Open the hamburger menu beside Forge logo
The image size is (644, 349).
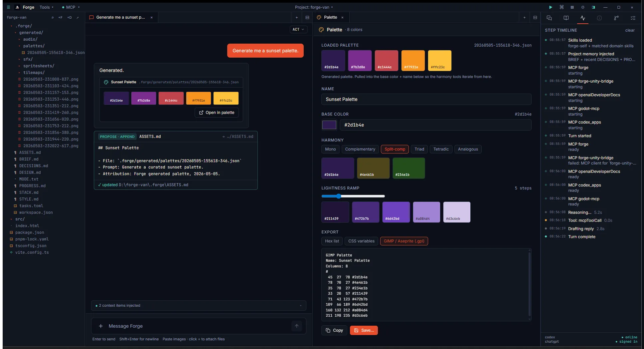(x=8, y=7)
